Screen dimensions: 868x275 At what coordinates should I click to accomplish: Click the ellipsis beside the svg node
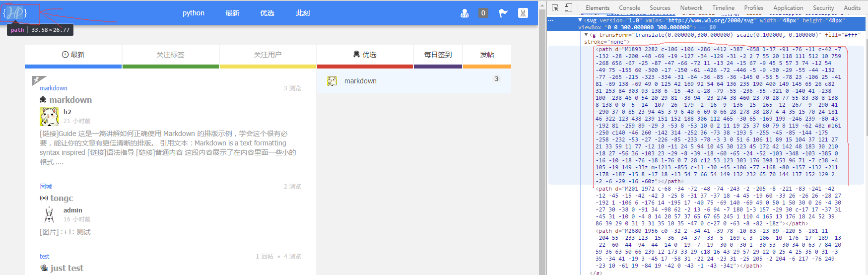[551, 20]
